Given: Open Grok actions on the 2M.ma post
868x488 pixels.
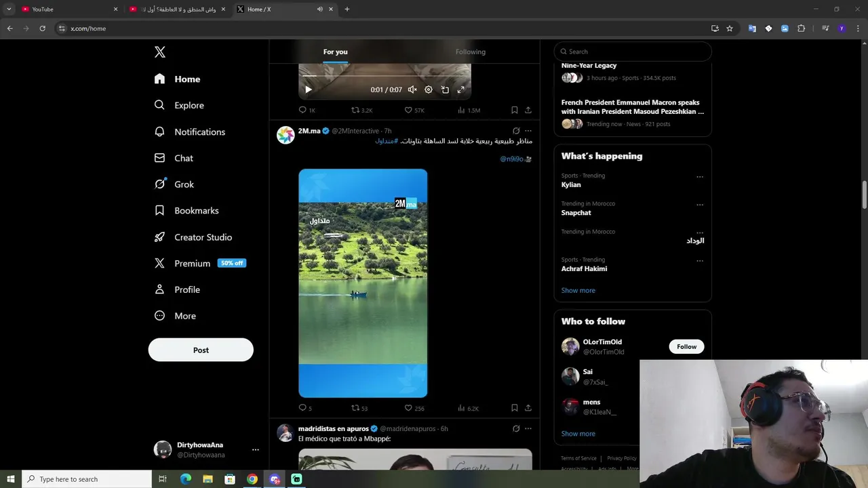Looking at the screenshot, I should tap(516, 131).
